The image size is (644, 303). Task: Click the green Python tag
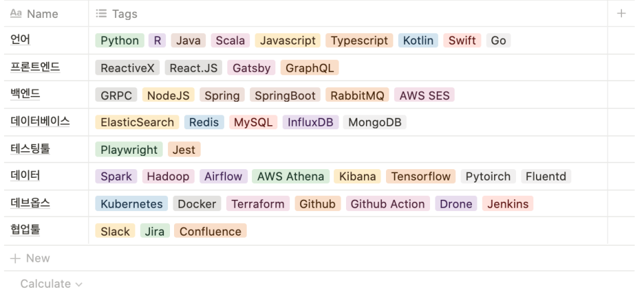point(120,41)
